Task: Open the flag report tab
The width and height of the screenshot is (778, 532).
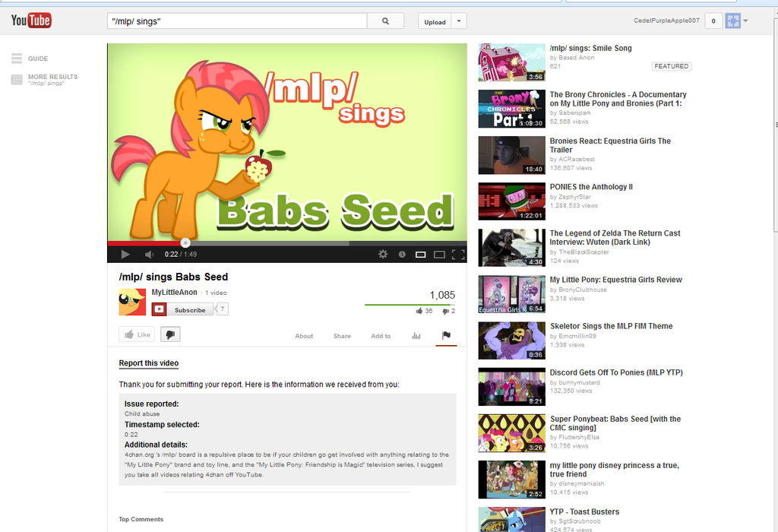Action: (x=446, y=335)
